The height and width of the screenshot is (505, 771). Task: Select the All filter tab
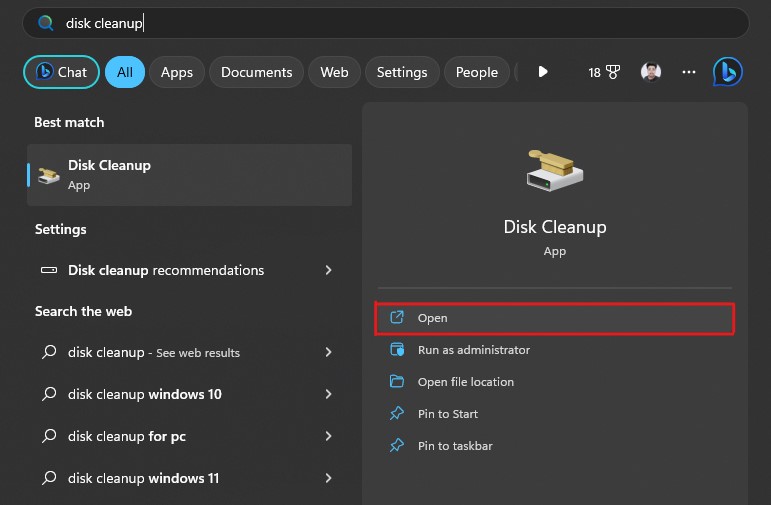(125, 72)
